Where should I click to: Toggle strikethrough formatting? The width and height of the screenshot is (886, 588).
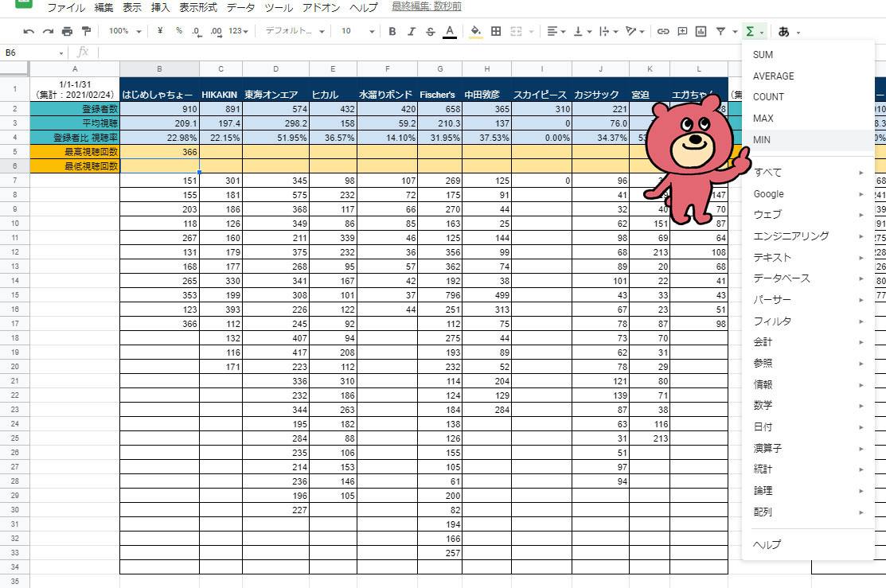pyautogui.click(x=430, y=32)
